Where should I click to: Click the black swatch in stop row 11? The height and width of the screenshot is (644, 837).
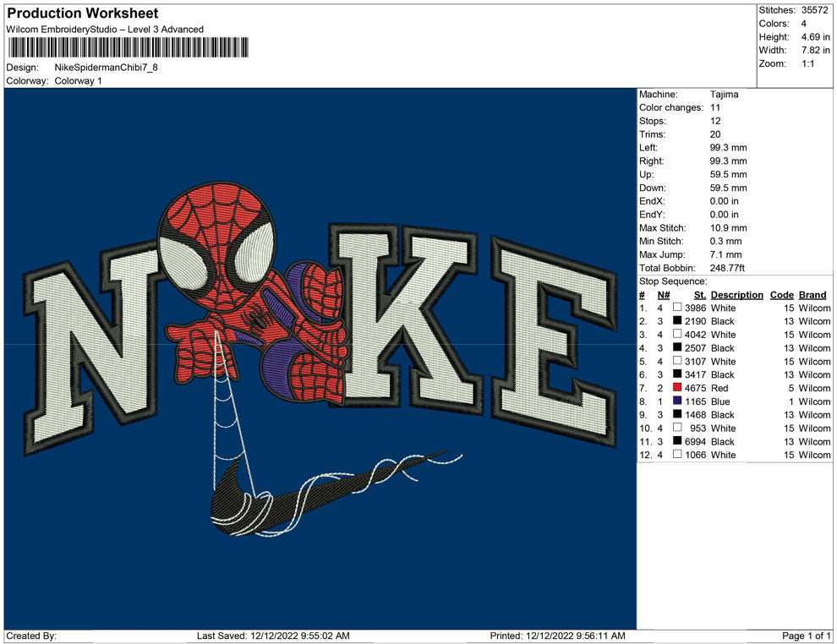677,440
